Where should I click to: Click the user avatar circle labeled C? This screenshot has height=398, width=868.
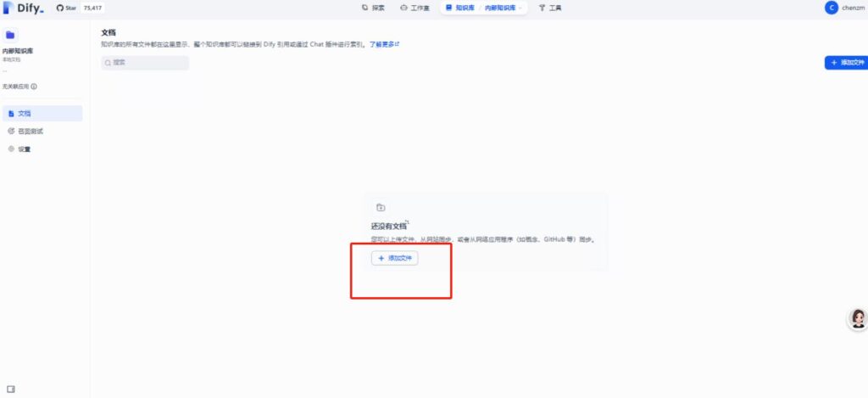[832, 8]
